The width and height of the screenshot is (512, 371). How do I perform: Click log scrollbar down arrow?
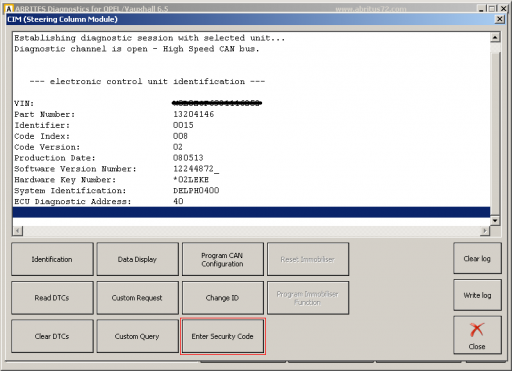(x=495, y=221)
